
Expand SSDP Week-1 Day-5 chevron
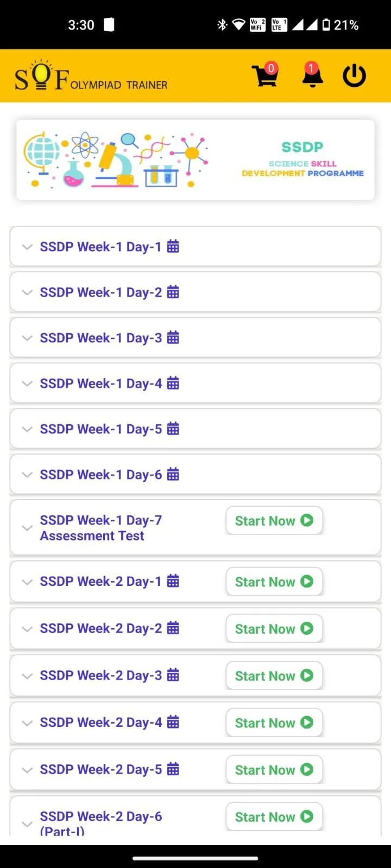27,429
